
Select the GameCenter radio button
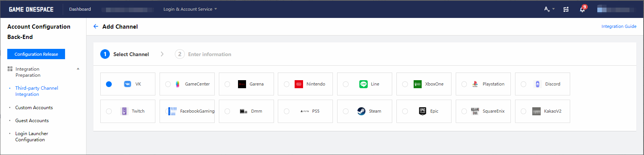(168, 84)
